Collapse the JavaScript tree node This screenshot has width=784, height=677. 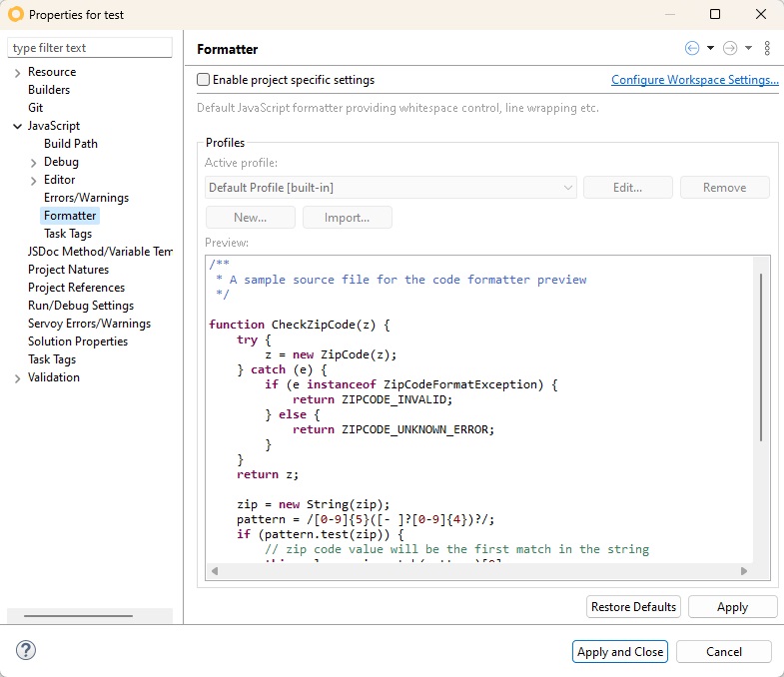click(x=18, y=126)
